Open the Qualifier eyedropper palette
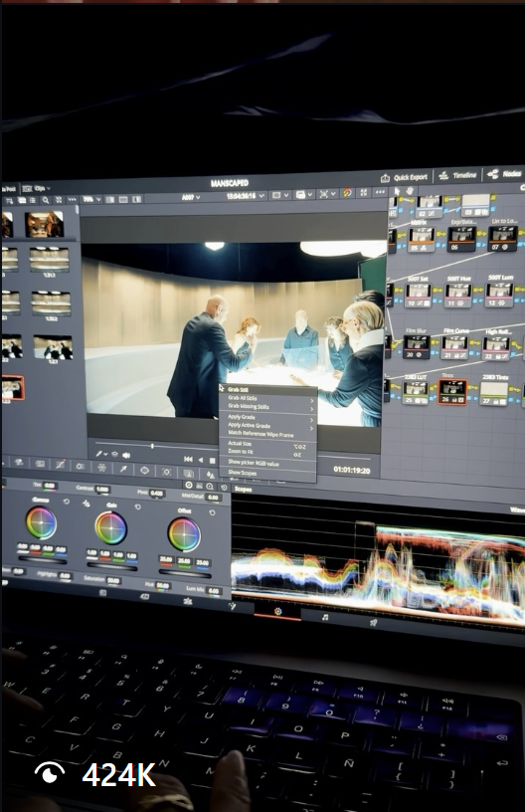The image size is (525, 812). click(x=123, y=469)
